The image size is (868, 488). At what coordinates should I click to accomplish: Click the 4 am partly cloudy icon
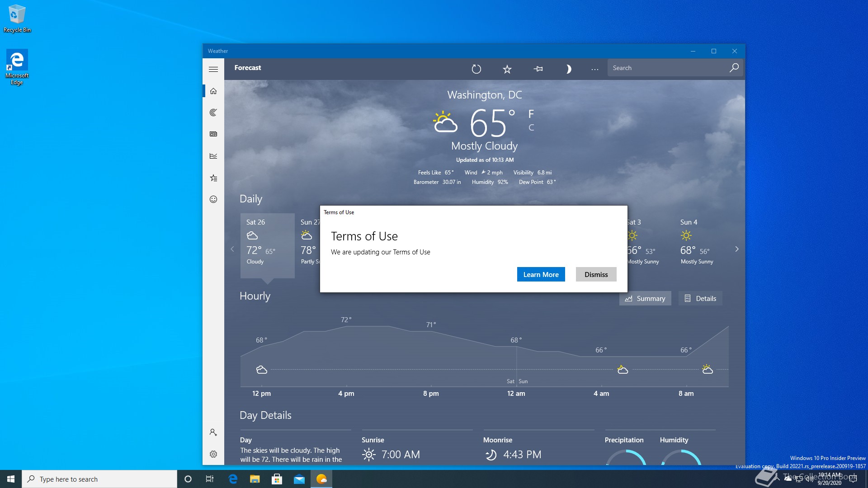tap(623, 370)
